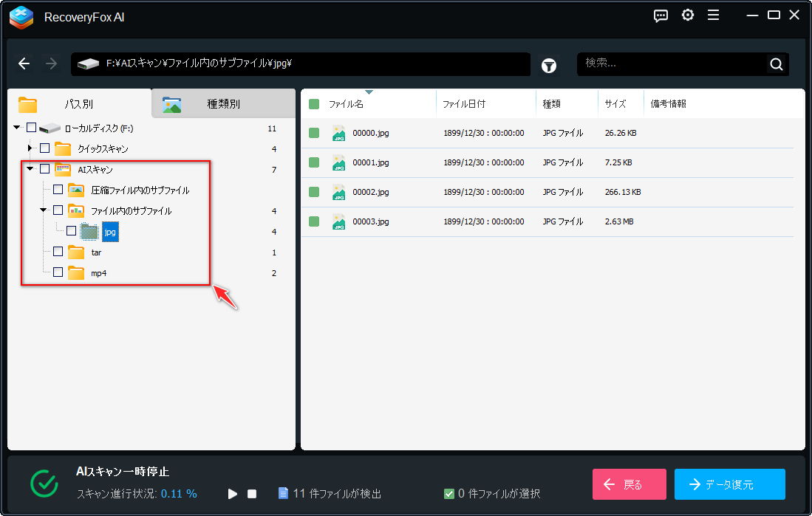
Task: Open the feedback message icon in the title bar
Action: [661, 15]
